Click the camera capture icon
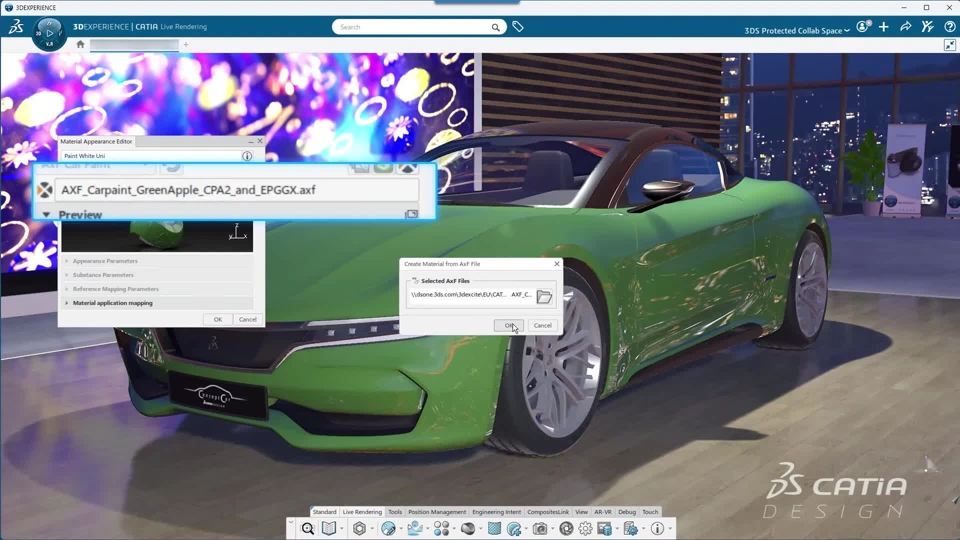960x540 pixels. 540,528
